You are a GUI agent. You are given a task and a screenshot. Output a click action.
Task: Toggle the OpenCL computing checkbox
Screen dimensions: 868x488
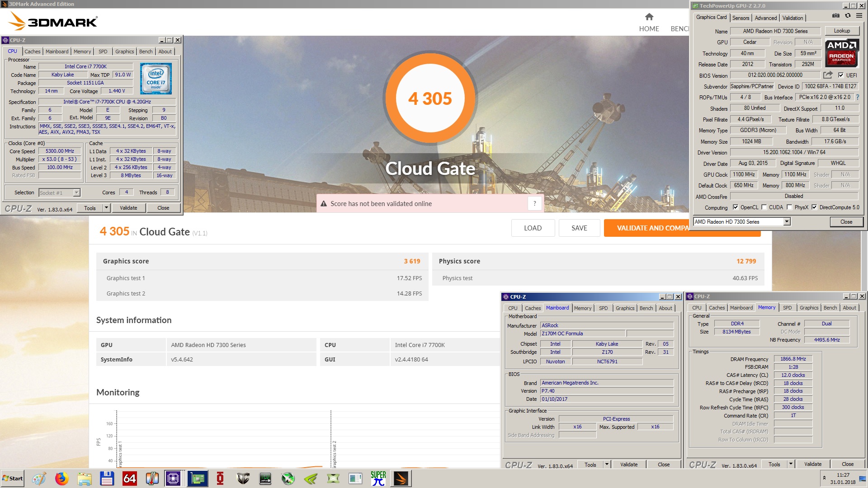[x=736, y=207]
